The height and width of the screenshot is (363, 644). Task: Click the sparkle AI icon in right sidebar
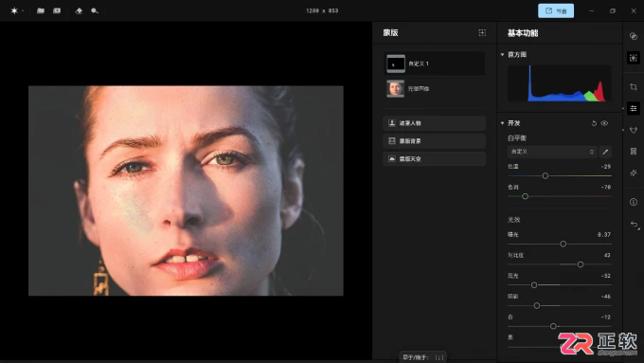click(x=634, y=172)
